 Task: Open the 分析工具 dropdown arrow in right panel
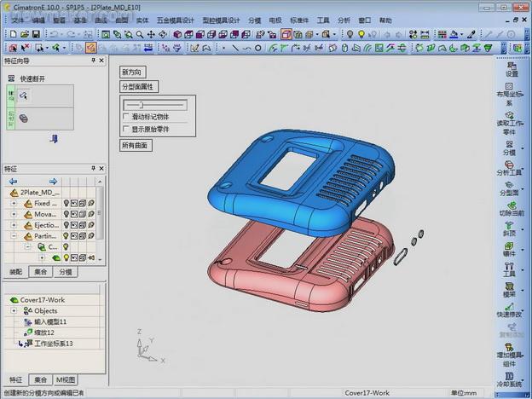(x=523, y=168)
